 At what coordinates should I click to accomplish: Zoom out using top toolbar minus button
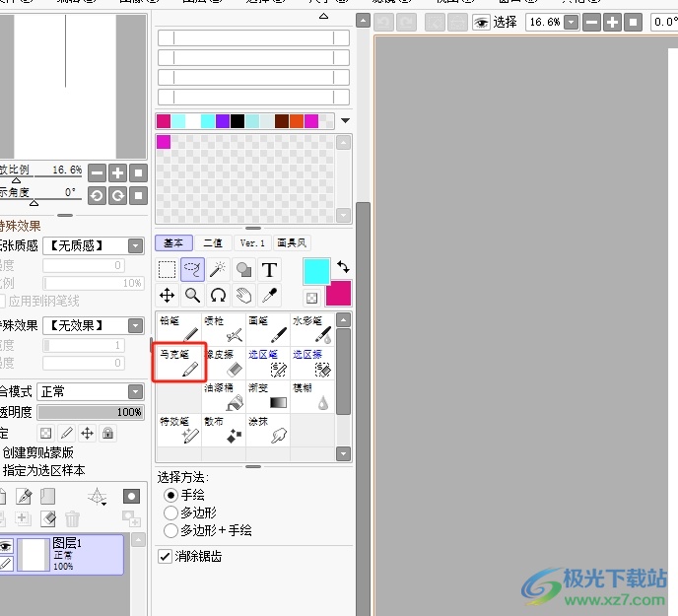point(591,22)
